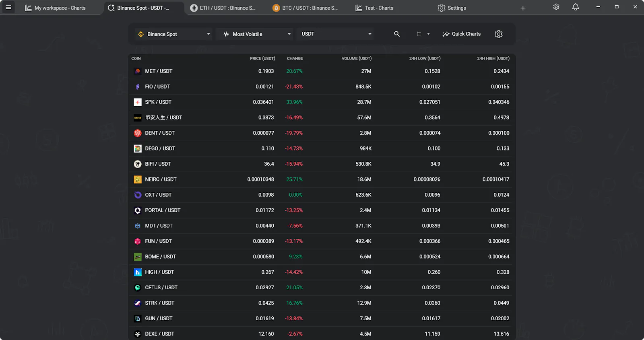Select the NEIRO / USDT pair name
The height and width of the screenshot is (340, 644).
pos(161,179)
